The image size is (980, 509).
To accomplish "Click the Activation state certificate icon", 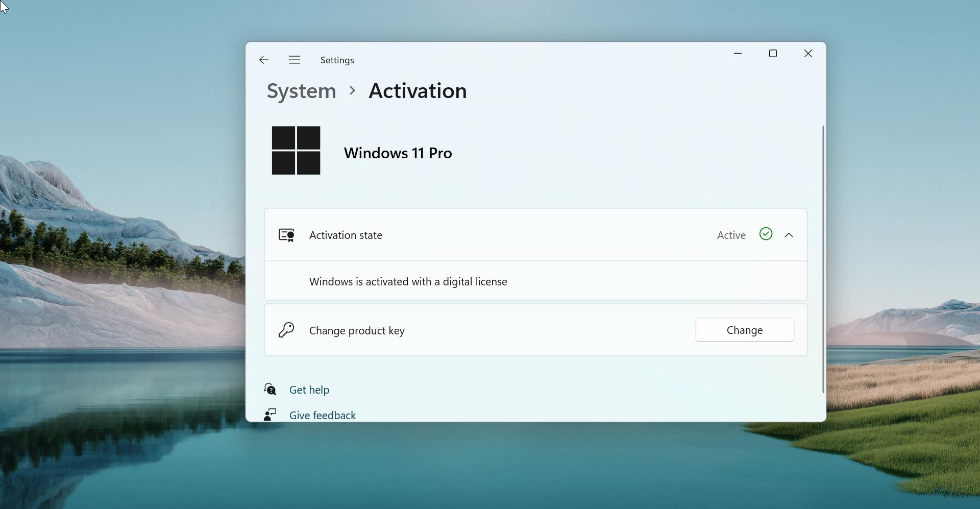I will pyautogui.click(x=286, y=235).
